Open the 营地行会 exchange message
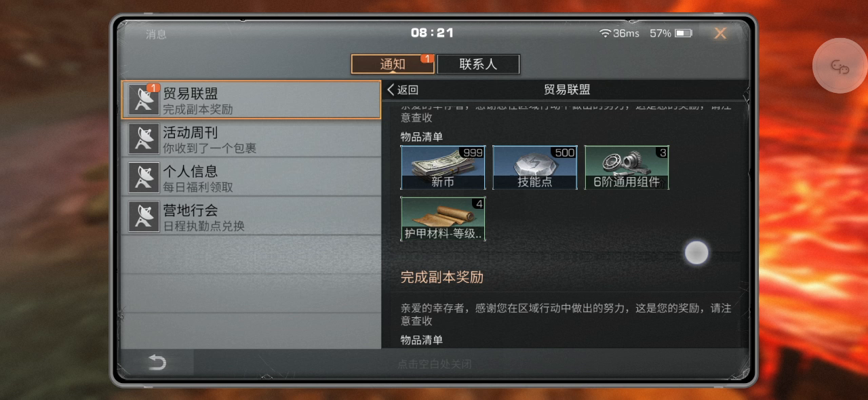This screenshot has height=400, width=868. pos(251,216)
